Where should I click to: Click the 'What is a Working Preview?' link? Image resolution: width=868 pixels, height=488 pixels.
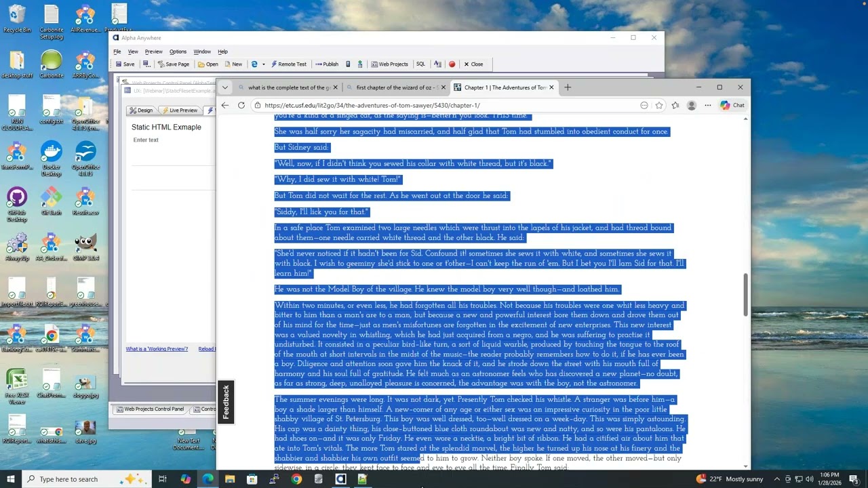click(x=157, y=349)
